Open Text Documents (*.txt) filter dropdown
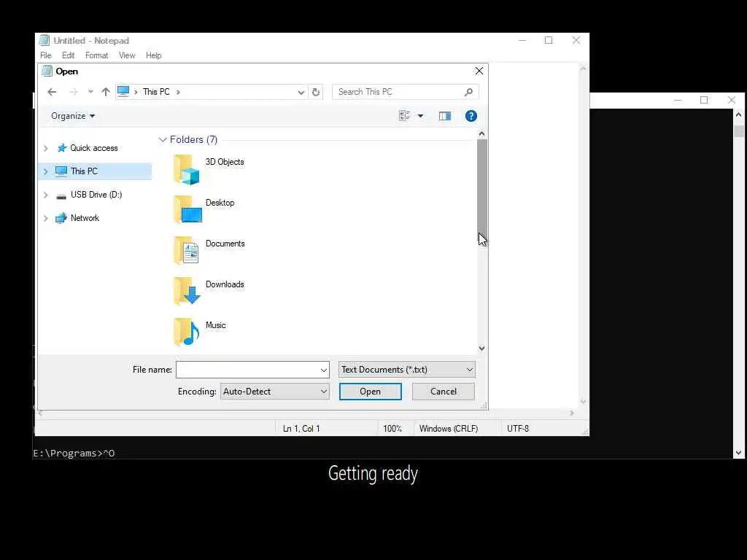This screenshot has width=747, height=560. (x=407, y=370)
